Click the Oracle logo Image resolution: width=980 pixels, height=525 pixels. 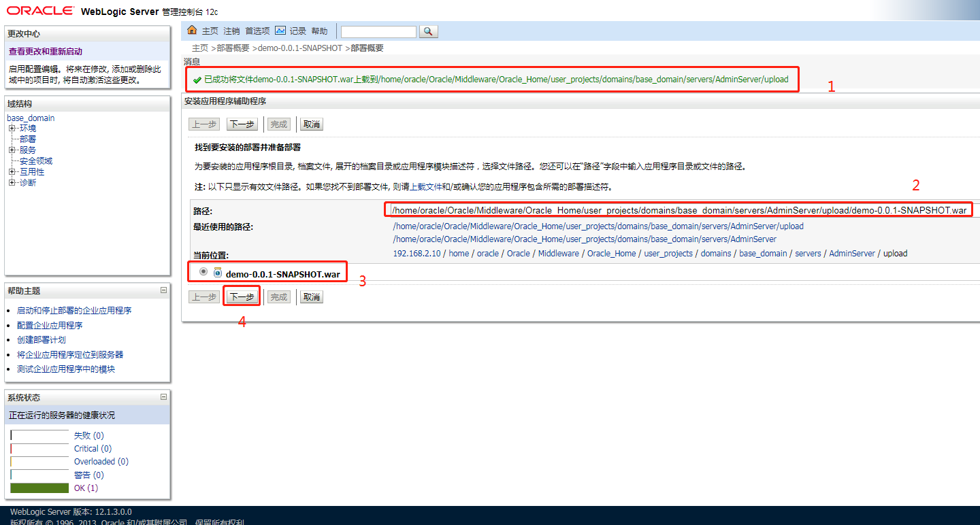click(41, 11)
